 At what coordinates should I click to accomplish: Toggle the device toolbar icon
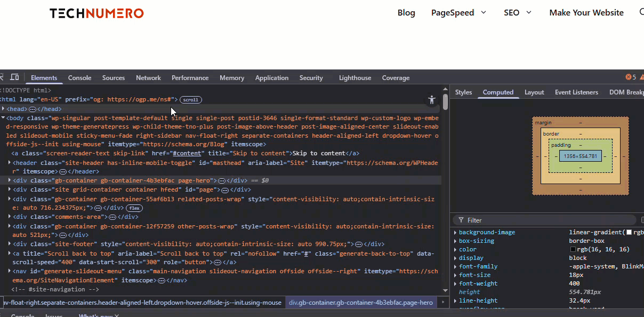click(14, 77)
